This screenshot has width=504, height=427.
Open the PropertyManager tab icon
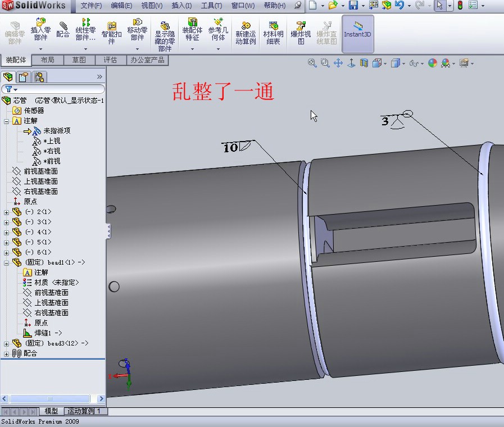point(24,77)
